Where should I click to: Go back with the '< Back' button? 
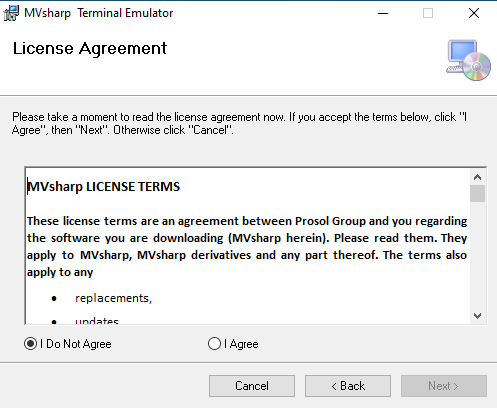[x=348, y=386]
